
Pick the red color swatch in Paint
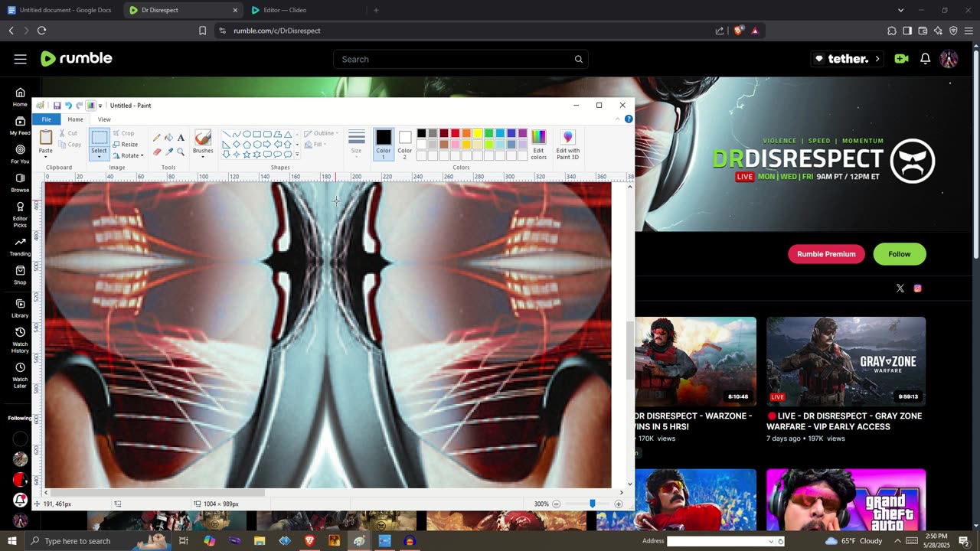[x=455, y=133]
